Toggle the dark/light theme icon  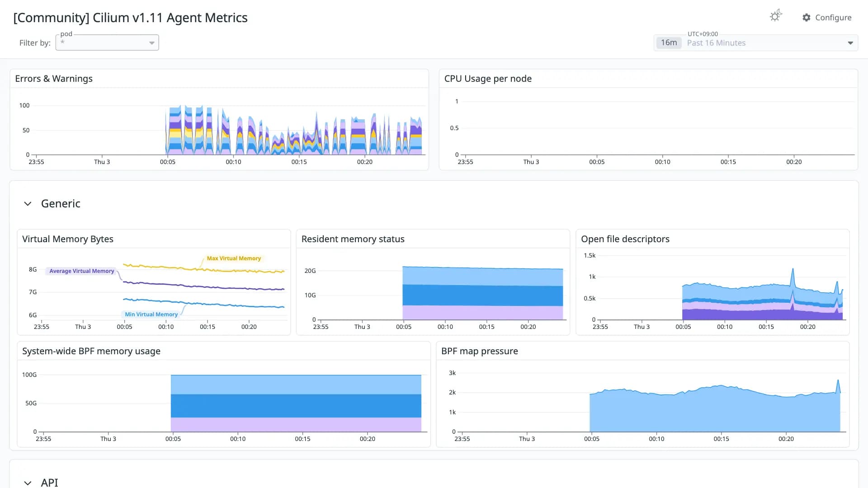[x=776, y=16]
